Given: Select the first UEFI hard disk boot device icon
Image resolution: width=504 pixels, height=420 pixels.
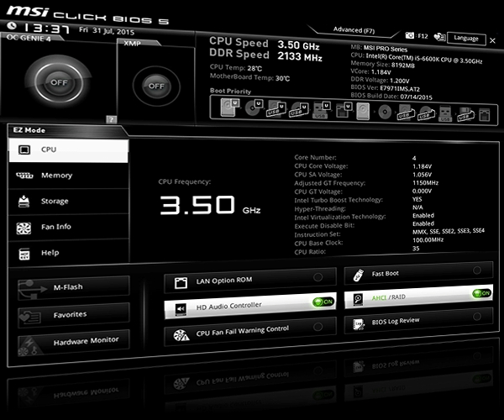Looking at the screenshot, I should (228, 108).
